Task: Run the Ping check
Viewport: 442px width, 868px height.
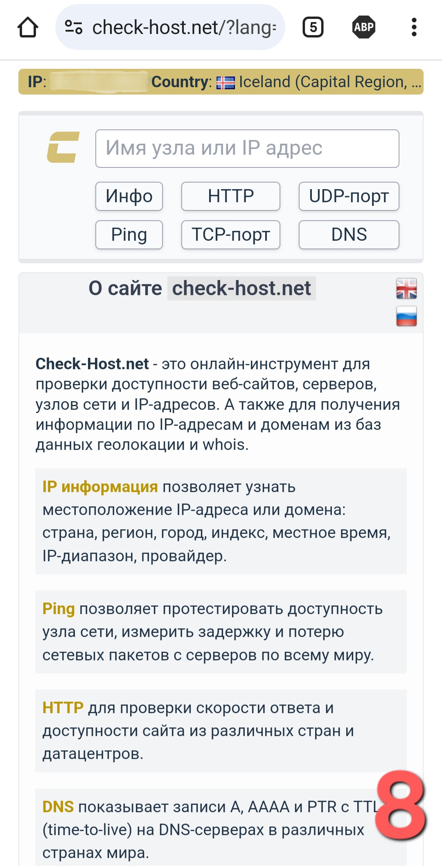Action: pyautogui.click(x=129, y=235)
